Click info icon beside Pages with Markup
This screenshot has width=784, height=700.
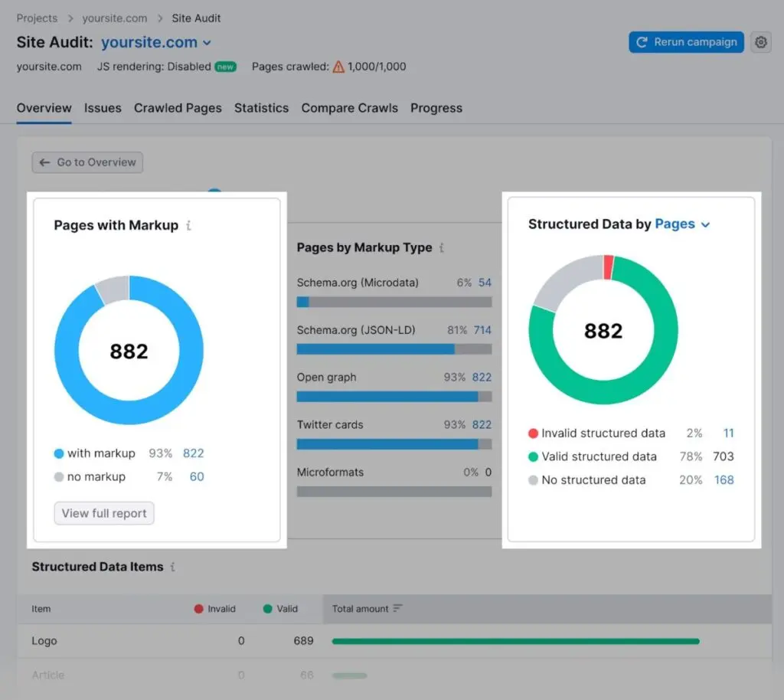(x=189, y=225)
